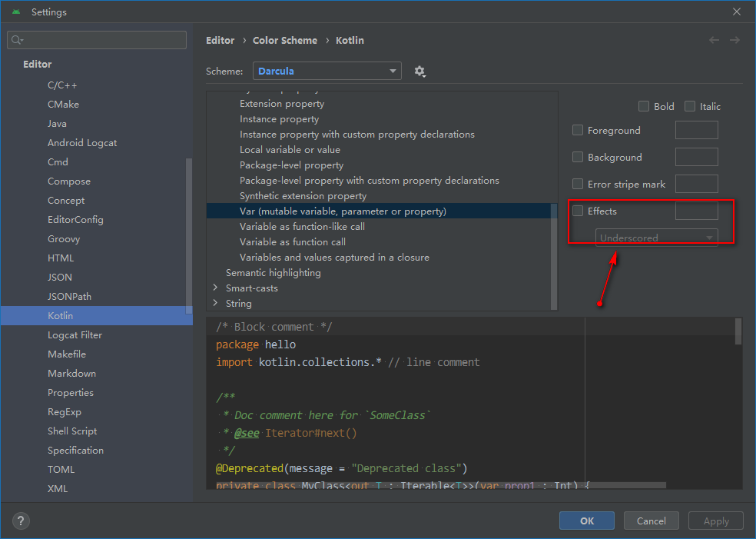
Task: Pick the Foreground color swatch
Action: click(x=696, y=130)
